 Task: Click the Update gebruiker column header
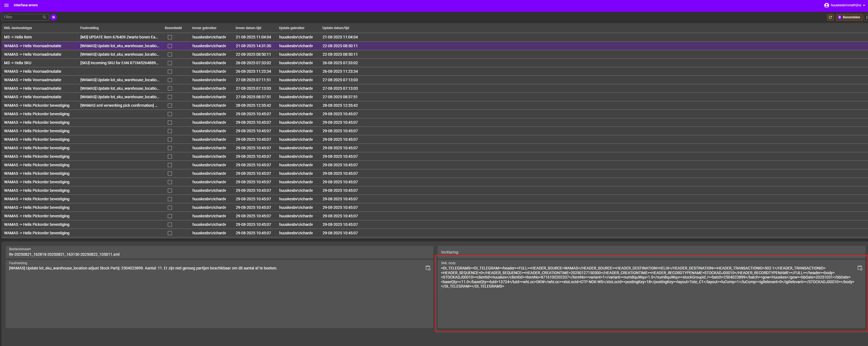pos(291,28)
